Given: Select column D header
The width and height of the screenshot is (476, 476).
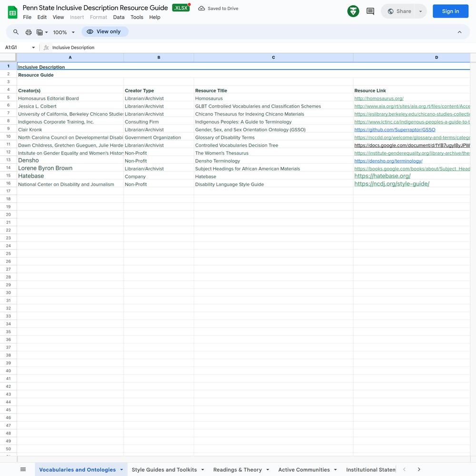Looking at the screenshot, I should pos(412,58).
